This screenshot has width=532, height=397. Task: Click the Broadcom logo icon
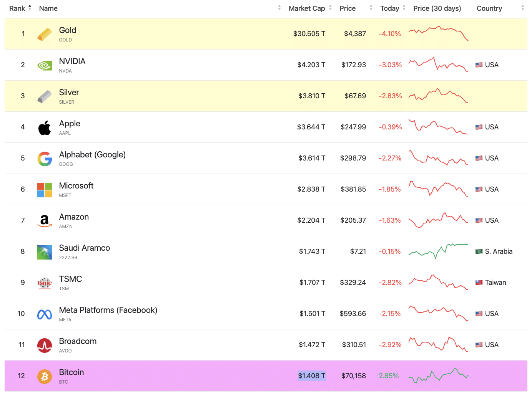(x=45, y=345)
